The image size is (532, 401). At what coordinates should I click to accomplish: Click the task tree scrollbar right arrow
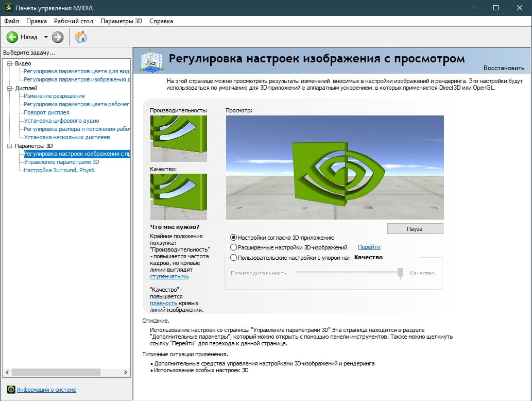(x=126, y=372)
